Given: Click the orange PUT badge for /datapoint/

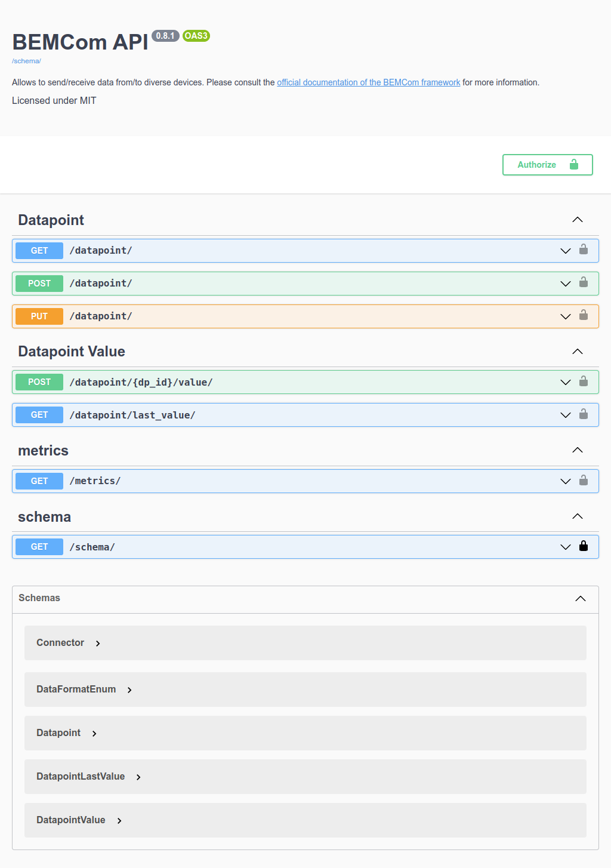Looking at the screenshot, I should 39,316.
